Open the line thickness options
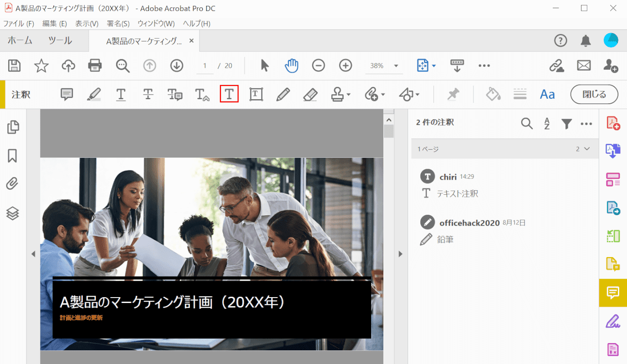The height and width of the screenshot is (364, 627). pyautogui.click(x=520, y=95)
